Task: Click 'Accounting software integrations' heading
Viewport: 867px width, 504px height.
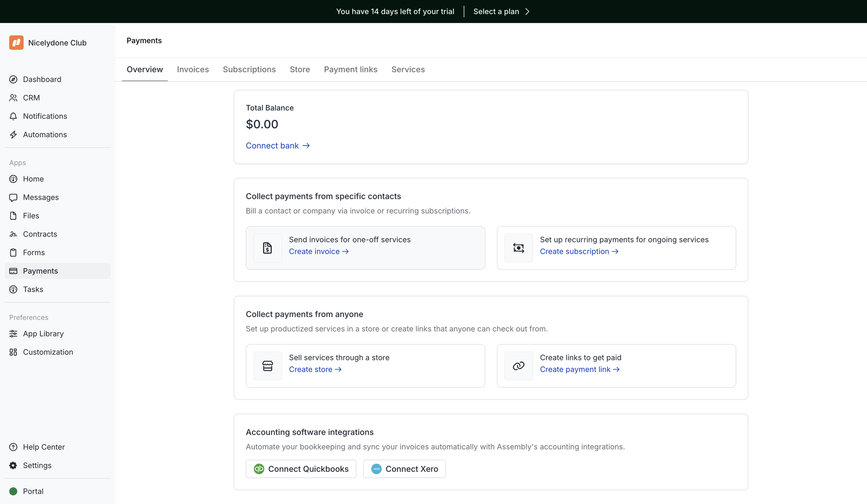Action: pos(310,432)
